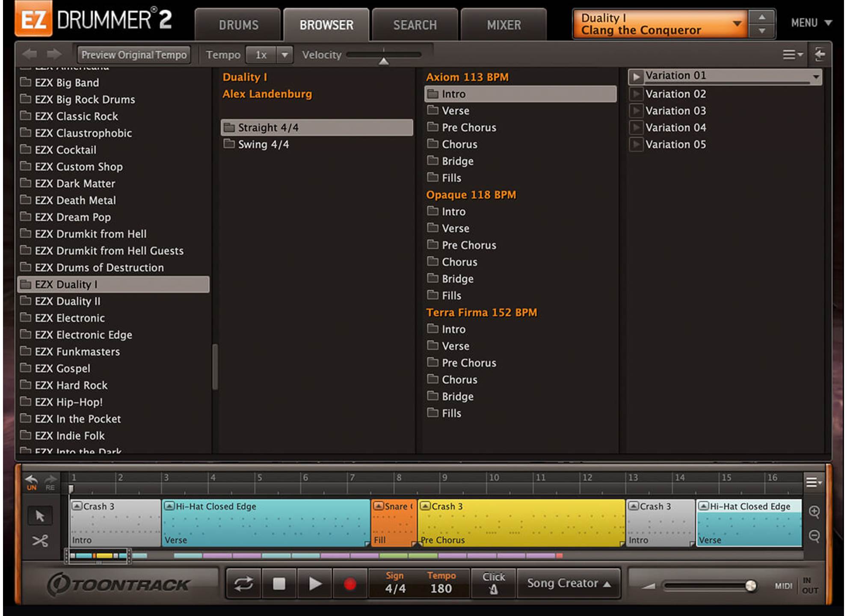The image size is (847, 616).
Task: Toggle loop playback
Action: [x=243, y=583]
